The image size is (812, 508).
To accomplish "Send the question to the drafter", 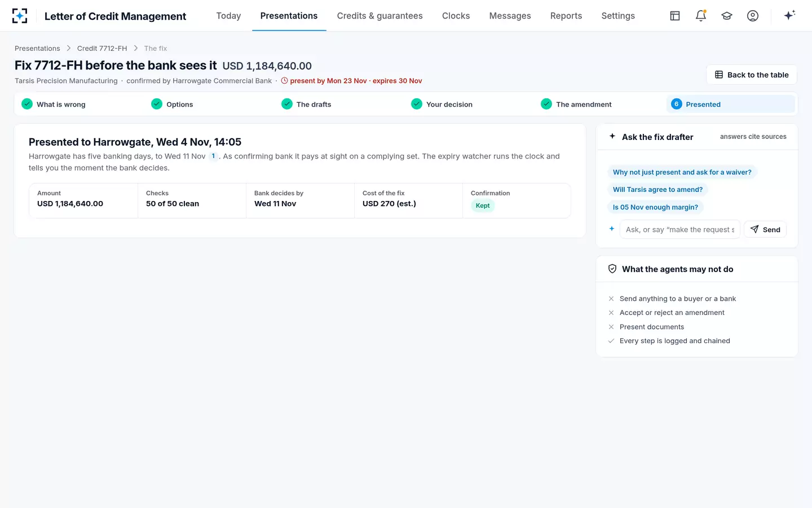I will coord(765,229).
